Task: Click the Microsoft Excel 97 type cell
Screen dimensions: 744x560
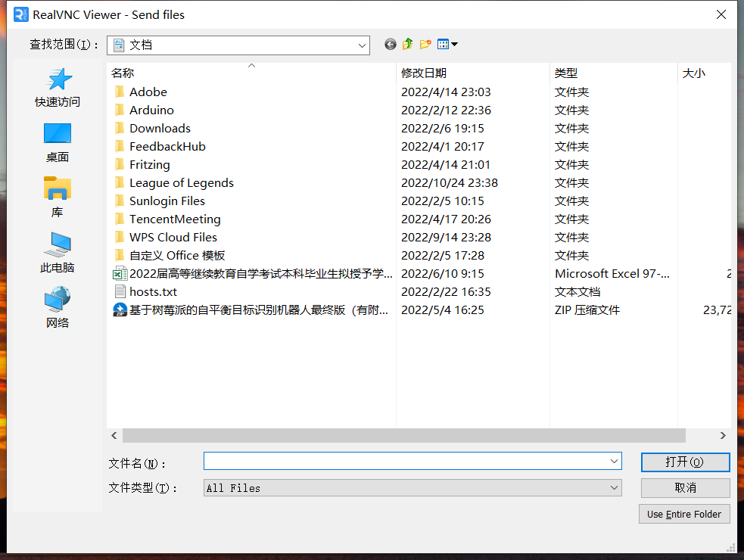Action: point(612,274)
